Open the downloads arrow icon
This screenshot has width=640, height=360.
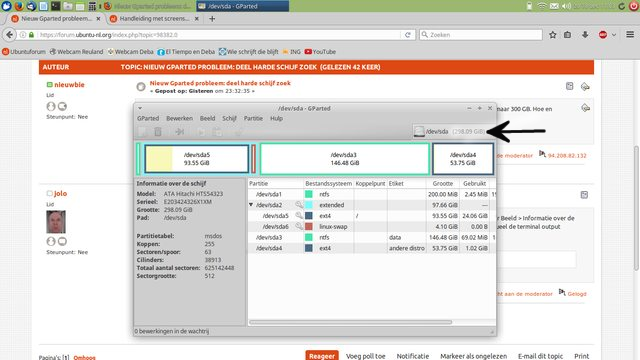[x=585, y=35]
